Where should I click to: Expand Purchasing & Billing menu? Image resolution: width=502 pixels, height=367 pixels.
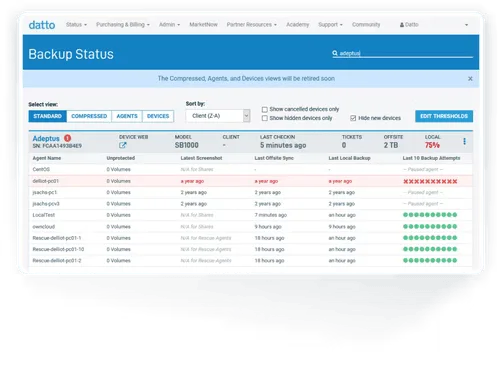tap(123, 25)
